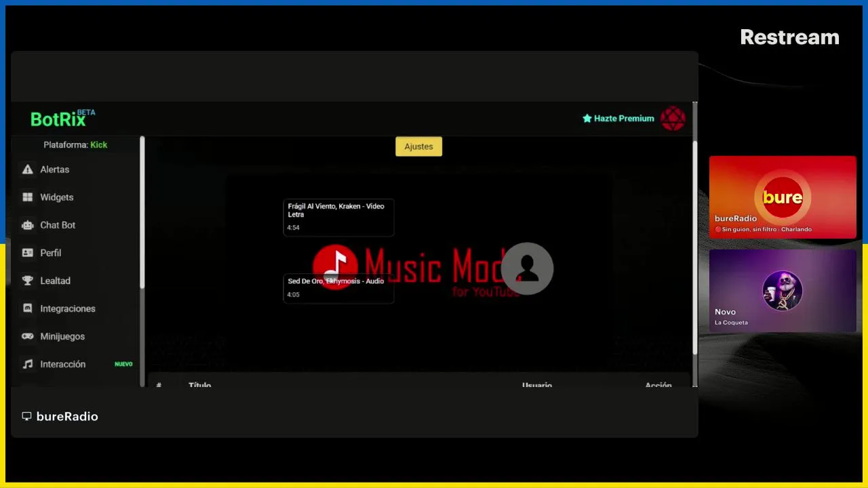
Task: Click the red Music Mode note logo
Action: point(335,266)
